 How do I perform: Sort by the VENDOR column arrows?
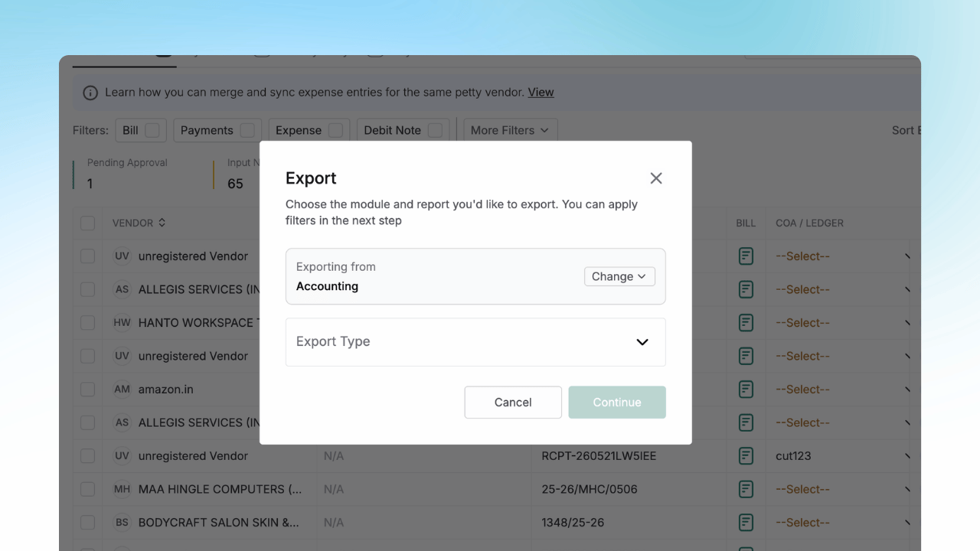coord(162,223)
